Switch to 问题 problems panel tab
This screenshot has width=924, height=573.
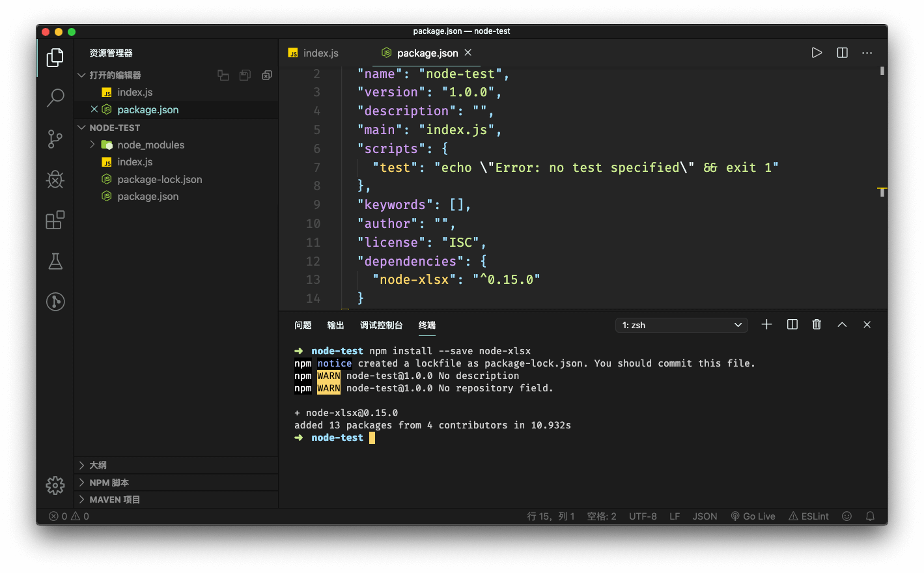tap(303, 325)
